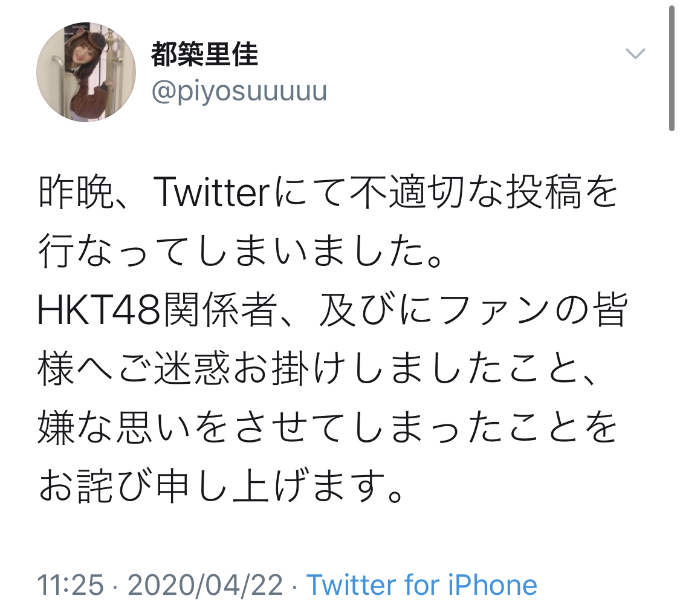Select the 2020/04/22 date stamp

205,585
